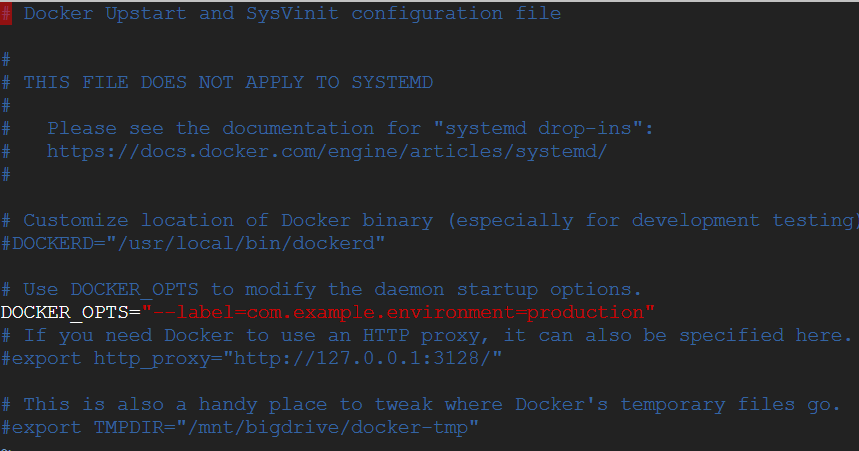Viewport: 859px width, 451px height.
Task: Click the word SysVinit in title comment
Action: point(292,13)
